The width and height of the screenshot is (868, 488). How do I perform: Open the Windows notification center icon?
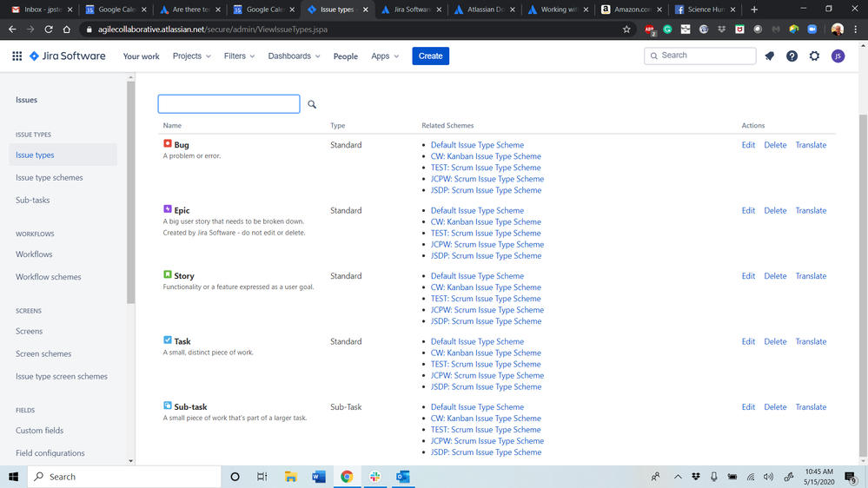click(851, 477)
